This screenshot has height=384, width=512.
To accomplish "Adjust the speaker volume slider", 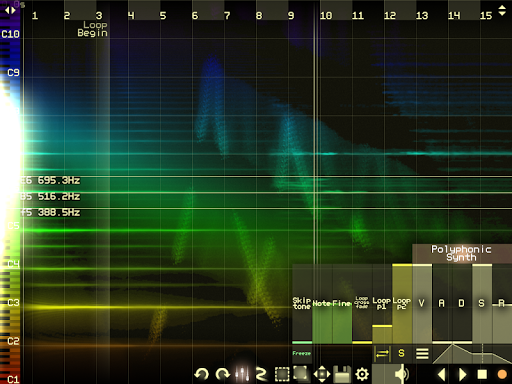I will tap(391, 374).
